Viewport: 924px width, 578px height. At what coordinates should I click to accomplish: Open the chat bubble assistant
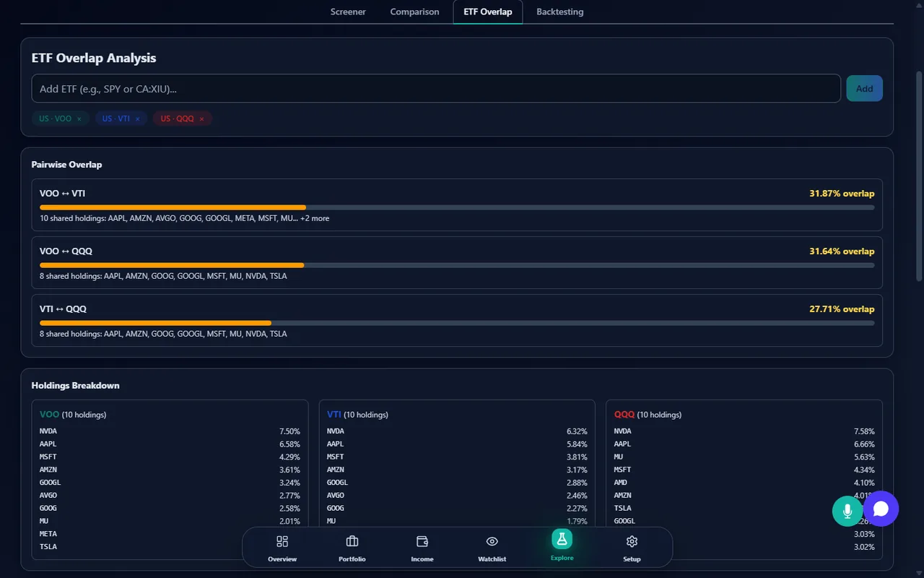[881, 509]
